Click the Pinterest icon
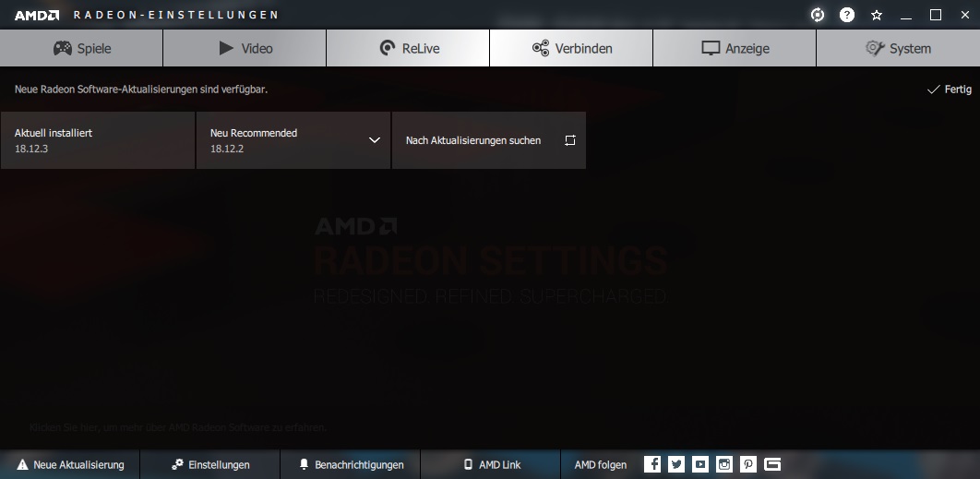980x479 pixels. click(748, 464)
